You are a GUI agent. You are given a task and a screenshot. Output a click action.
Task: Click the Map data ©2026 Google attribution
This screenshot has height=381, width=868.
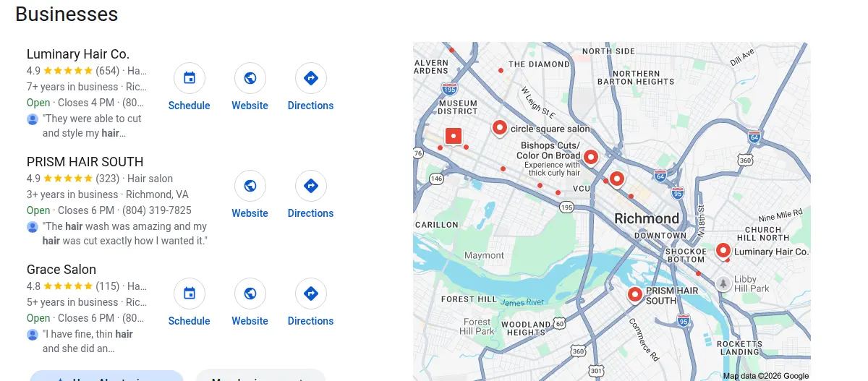point(766,376)
